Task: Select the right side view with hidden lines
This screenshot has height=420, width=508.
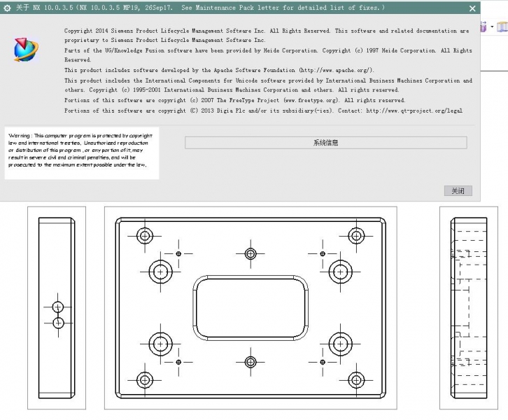Action: click(469, 308)
